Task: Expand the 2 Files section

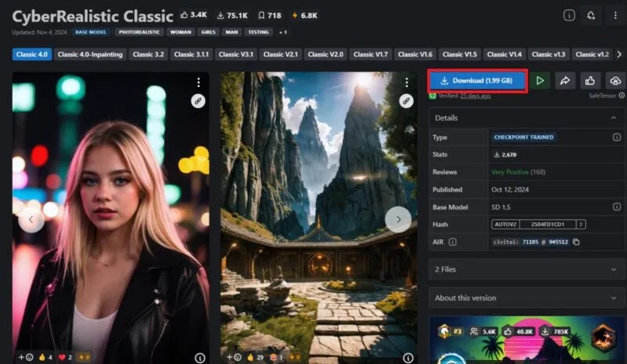Action: tap(527, 269)
